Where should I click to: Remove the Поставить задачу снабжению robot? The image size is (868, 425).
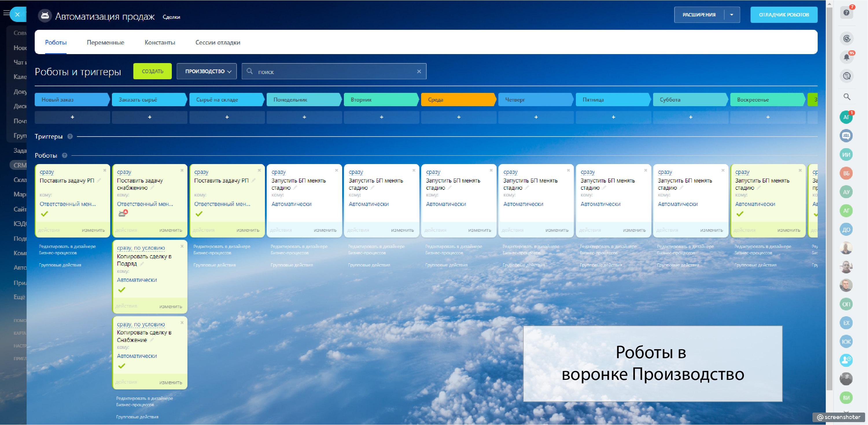(182, 170)
